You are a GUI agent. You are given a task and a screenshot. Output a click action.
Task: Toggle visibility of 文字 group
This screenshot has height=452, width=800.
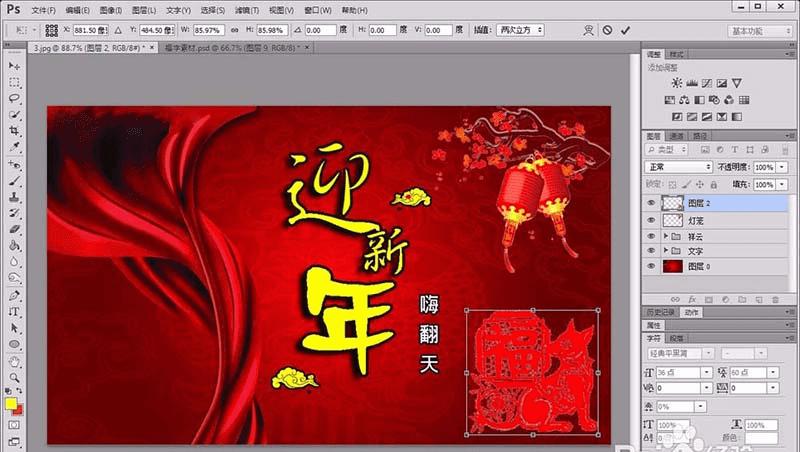click(x=651, y=251)
